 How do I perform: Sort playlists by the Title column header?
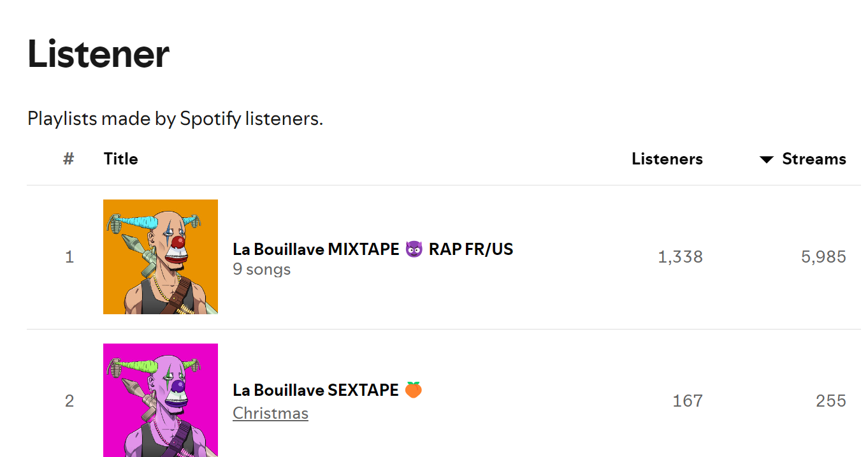click(x=120, y=159)
